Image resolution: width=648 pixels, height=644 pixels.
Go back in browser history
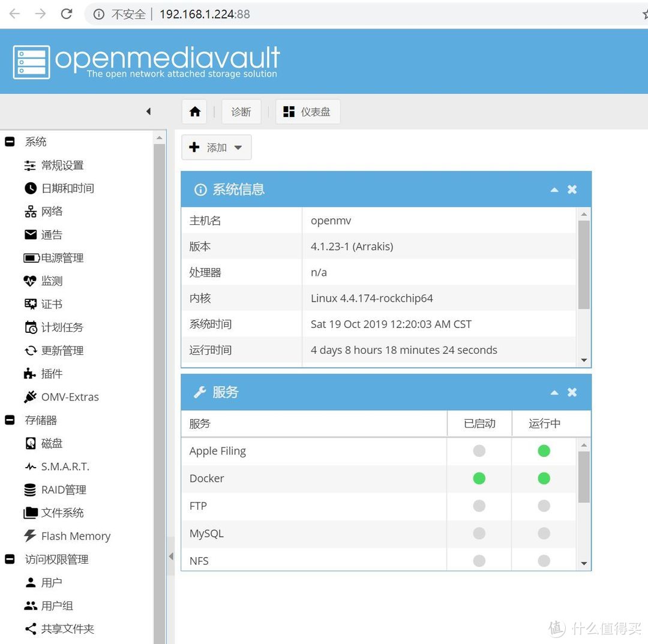tap(14, 14)
